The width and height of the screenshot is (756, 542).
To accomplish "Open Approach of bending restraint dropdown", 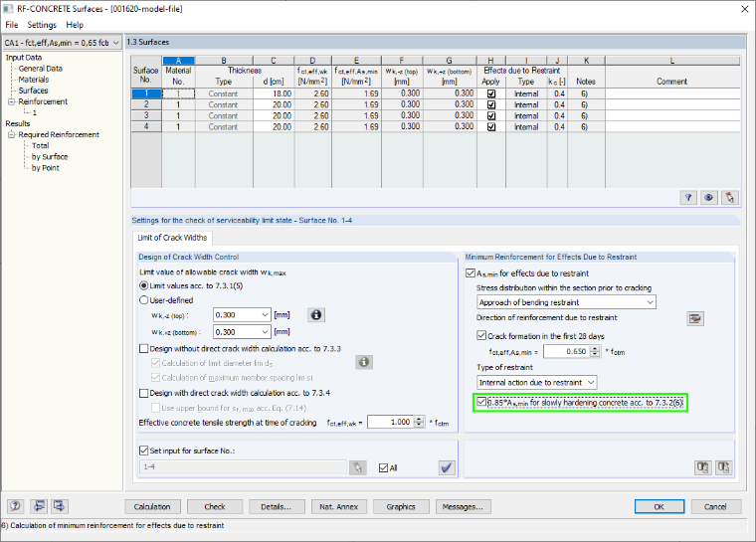I will coord(650,302).
